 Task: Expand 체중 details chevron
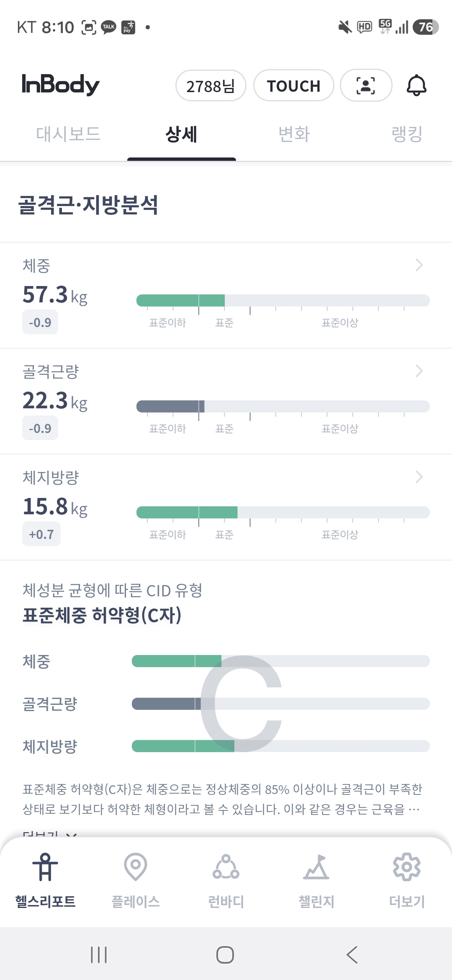[x=419, y=265]
